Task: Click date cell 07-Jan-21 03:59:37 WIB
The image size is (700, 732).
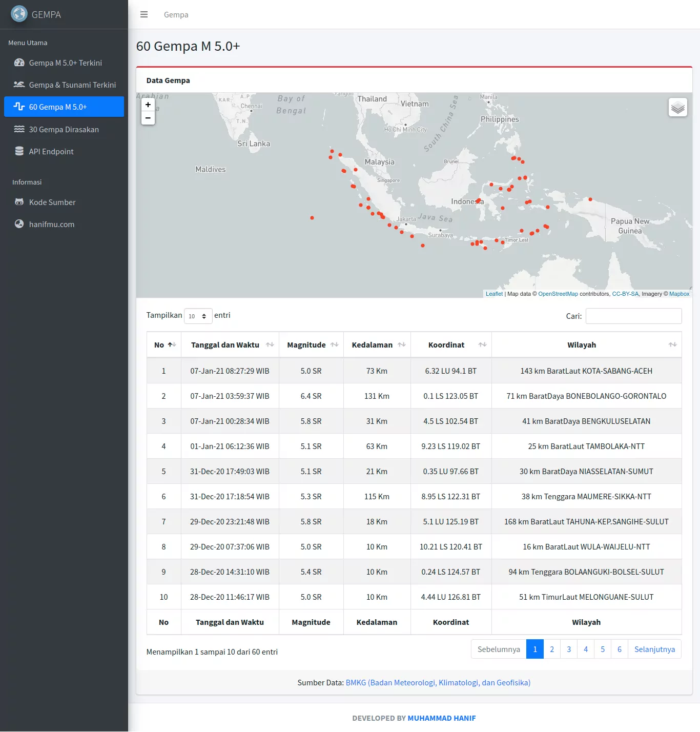Action: click(230, 396)
